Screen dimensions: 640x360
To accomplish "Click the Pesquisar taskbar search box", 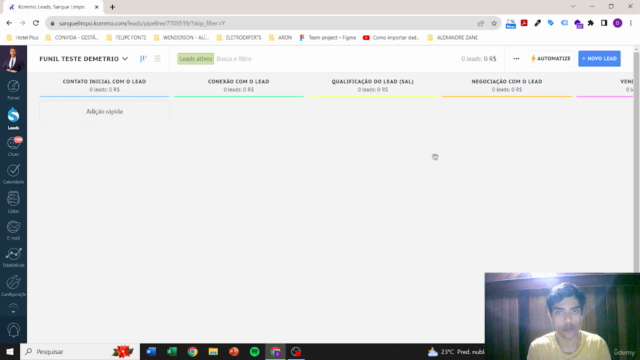I will click(80, 351).
